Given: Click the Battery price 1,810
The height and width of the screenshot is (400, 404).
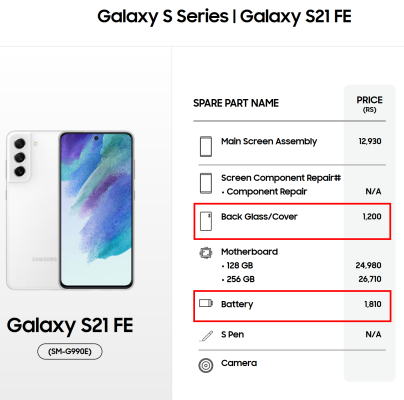Looking at the screenshot, I should (x=373, y=304).
